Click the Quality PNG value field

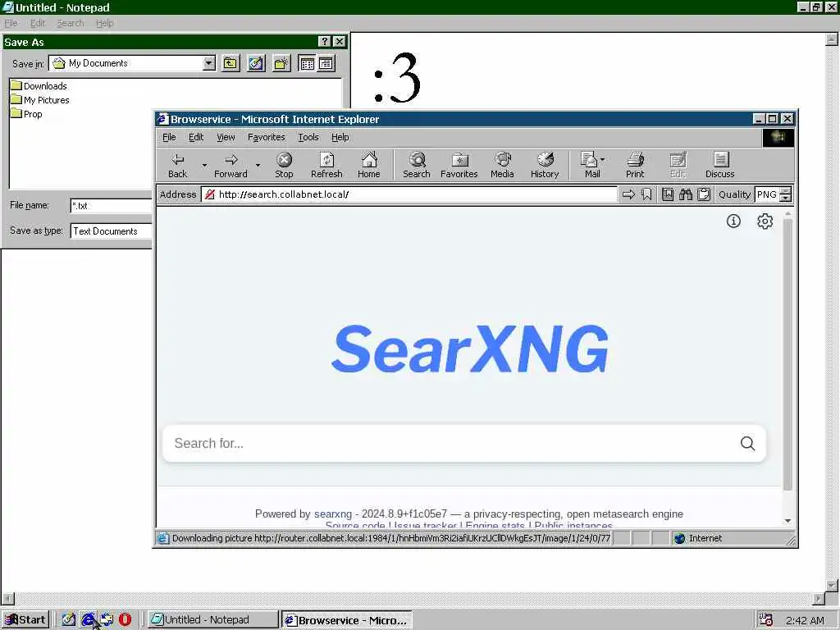[x=767, y=194]
